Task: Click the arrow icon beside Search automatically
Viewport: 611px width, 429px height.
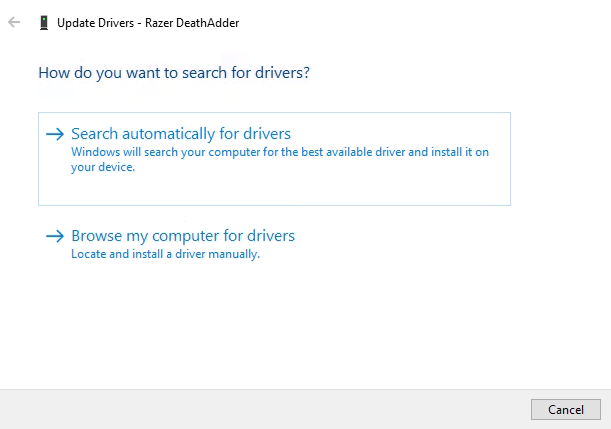Action: (55, 134)
